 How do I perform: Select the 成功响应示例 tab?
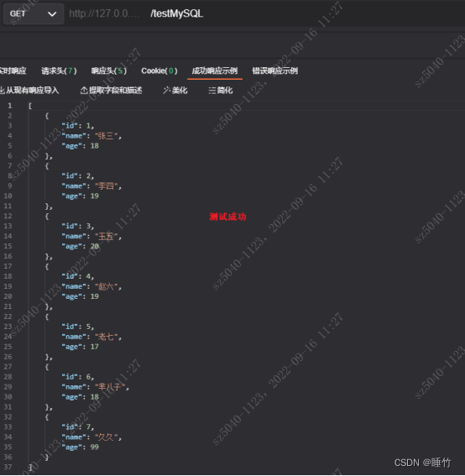[x=215, y=71]
